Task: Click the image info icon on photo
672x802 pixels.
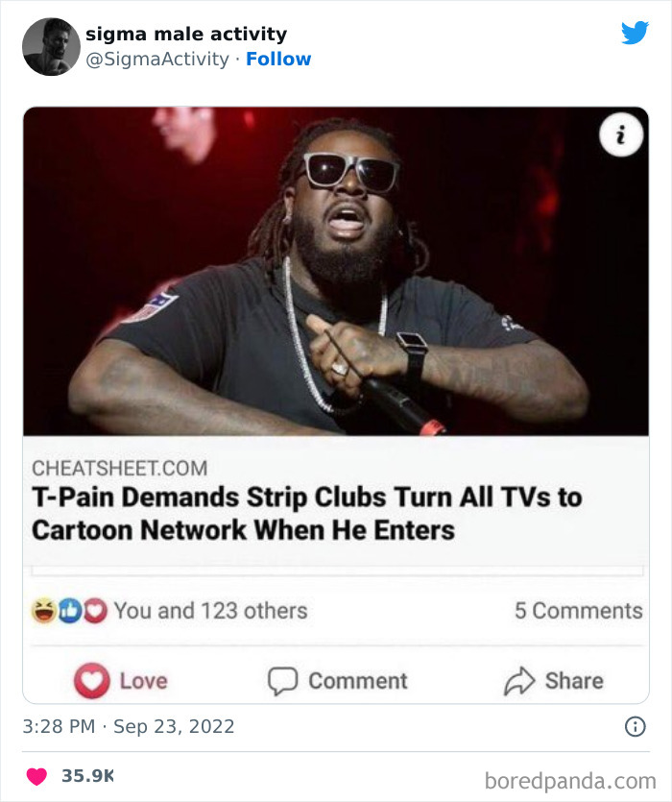Action: [x=621, y=134]
